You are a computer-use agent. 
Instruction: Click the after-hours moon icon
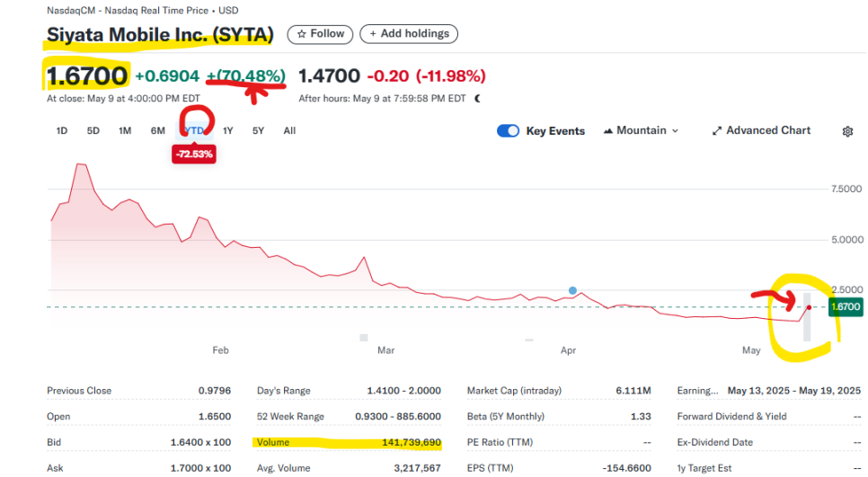(477, 99)
